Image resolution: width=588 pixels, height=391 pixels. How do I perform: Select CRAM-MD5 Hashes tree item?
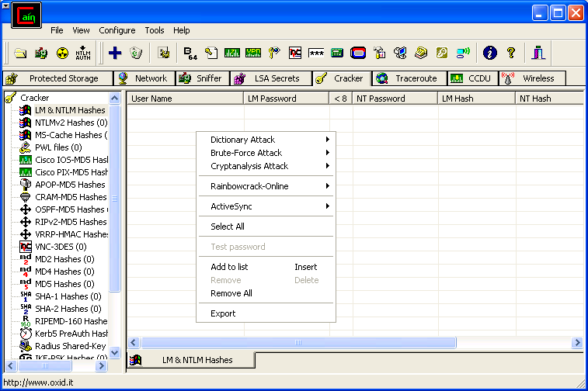pyautogui.click(x=71, y=196)
